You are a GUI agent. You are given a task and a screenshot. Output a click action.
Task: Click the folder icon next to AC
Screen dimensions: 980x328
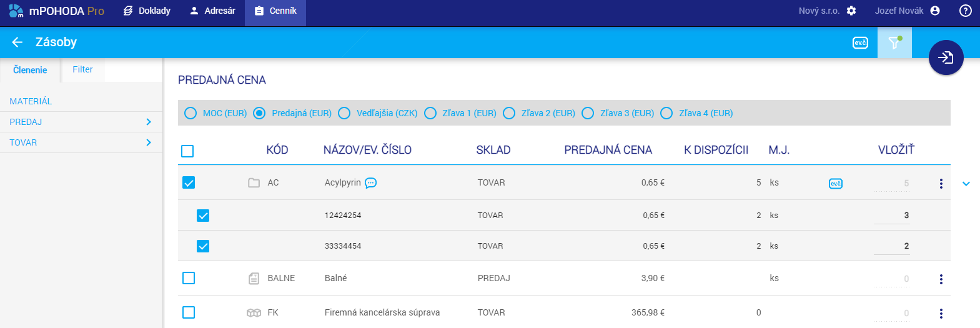click(x=254, y=183)
